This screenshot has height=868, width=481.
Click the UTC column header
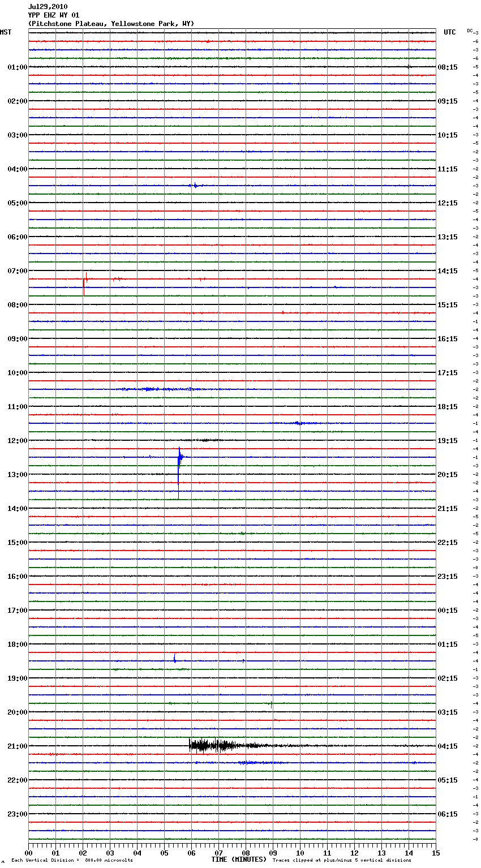tap(449, 32)
